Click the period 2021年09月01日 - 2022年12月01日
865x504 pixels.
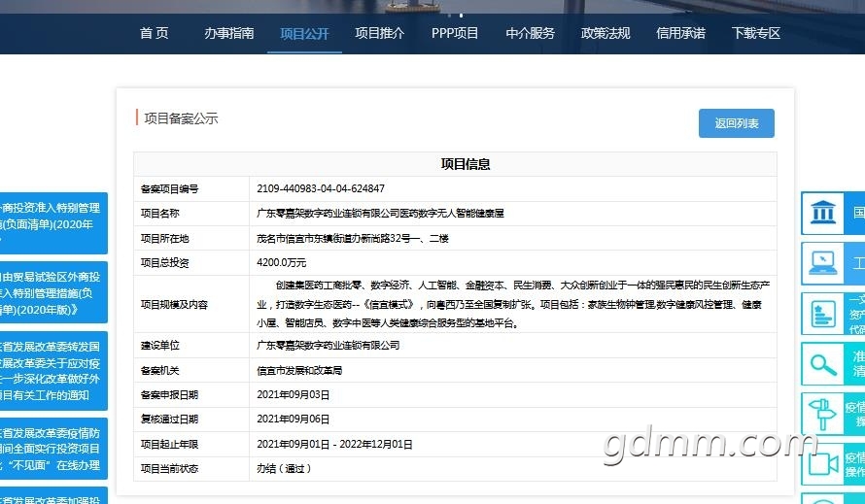coord(334,444)
